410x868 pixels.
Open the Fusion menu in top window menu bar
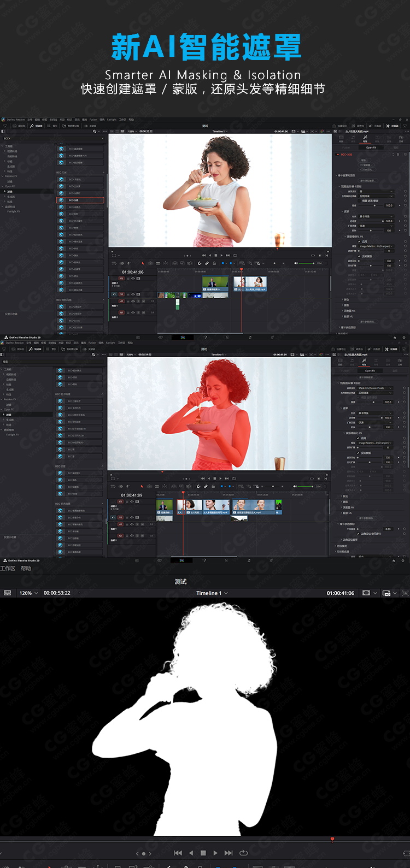tap(93, 120)
